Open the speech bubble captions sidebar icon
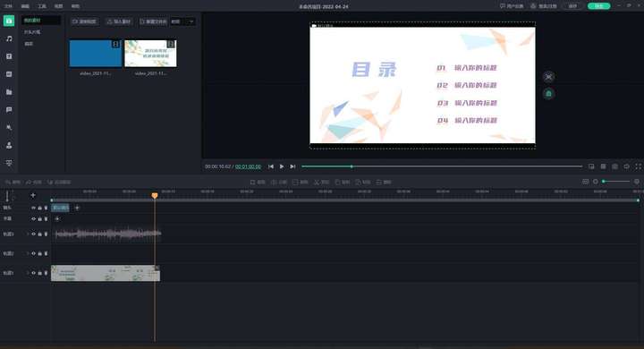This screenshot has width=644, height=349. click(x=9, y=110)
